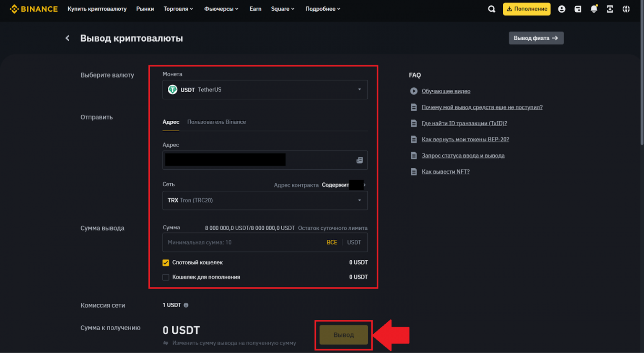Switch to the Пользователь Binance tab
Image resolution: width=644 pixels, height=353 pixels.
point(217,122)
